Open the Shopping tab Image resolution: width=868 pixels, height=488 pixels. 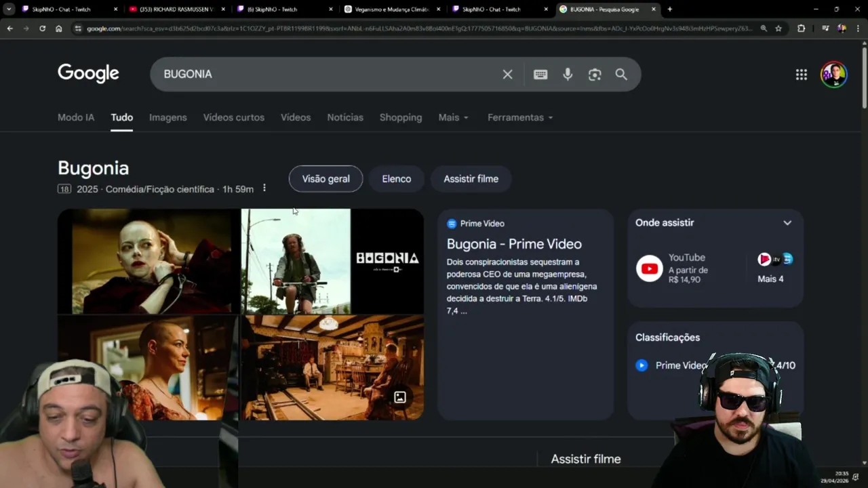[401, 117]
